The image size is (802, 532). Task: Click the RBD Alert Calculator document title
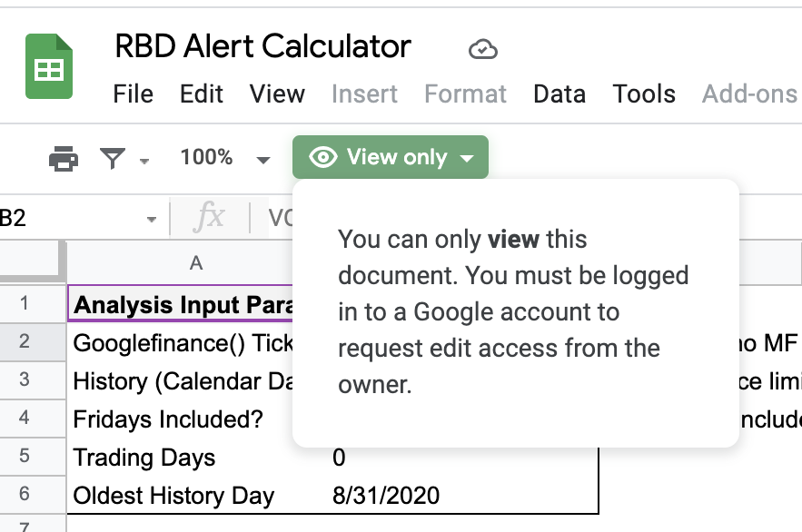tap(262, 46)
